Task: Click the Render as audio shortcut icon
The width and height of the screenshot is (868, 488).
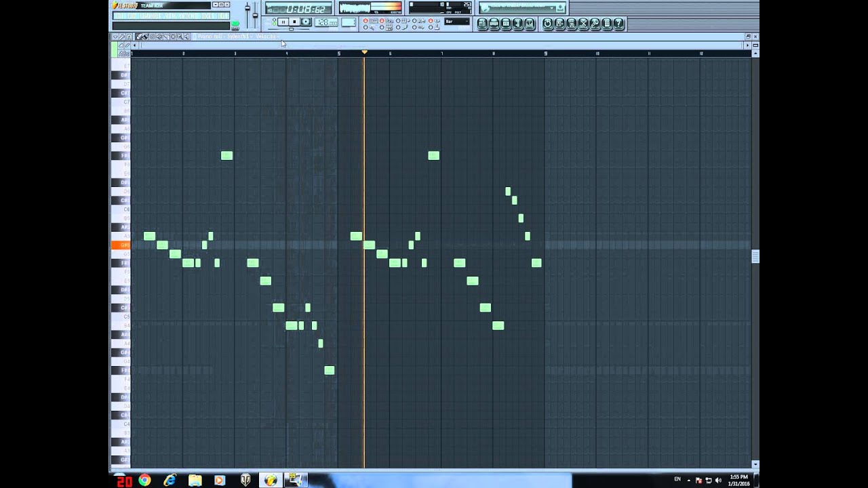Action: [571, 24]
